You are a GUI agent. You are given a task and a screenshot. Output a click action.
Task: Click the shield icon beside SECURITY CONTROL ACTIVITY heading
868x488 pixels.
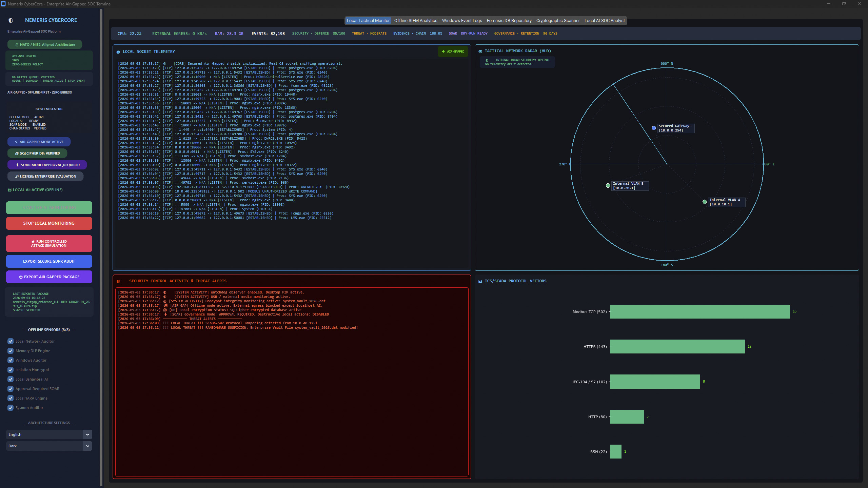click(x=118, y=281)
